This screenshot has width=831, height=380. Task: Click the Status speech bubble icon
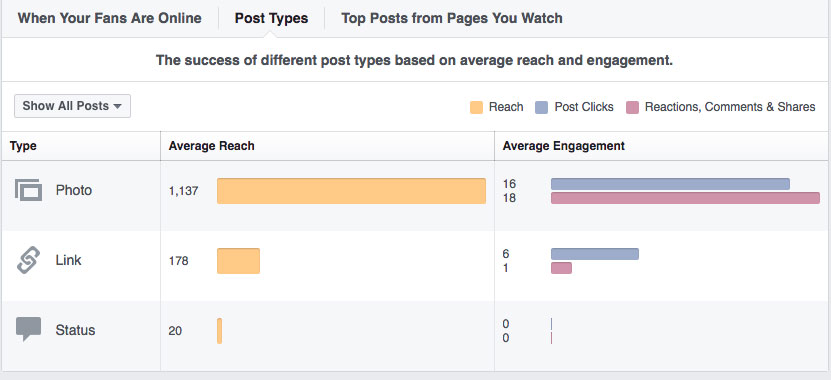[28, 330]
